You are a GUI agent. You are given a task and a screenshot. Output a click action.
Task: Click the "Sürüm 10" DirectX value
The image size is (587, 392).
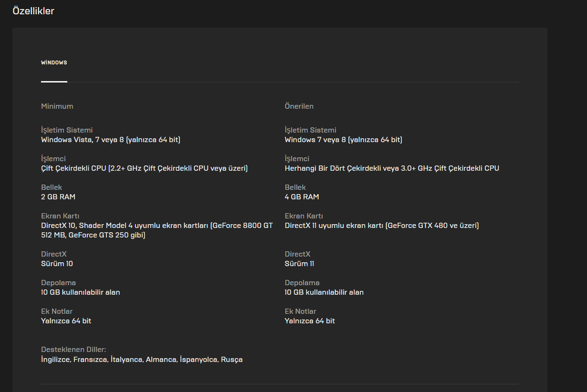pos(57,264)
